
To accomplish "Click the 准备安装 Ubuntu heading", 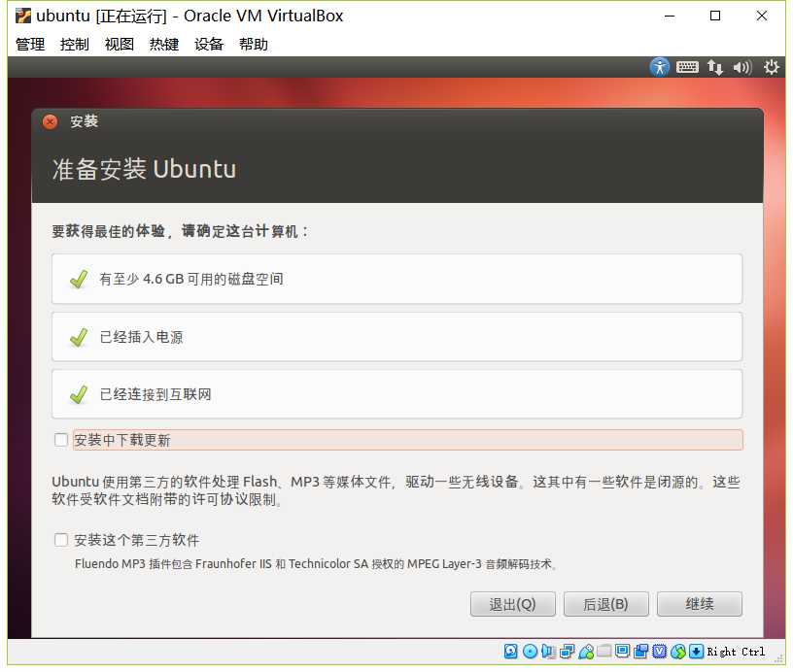I will [x=144, y=169].
